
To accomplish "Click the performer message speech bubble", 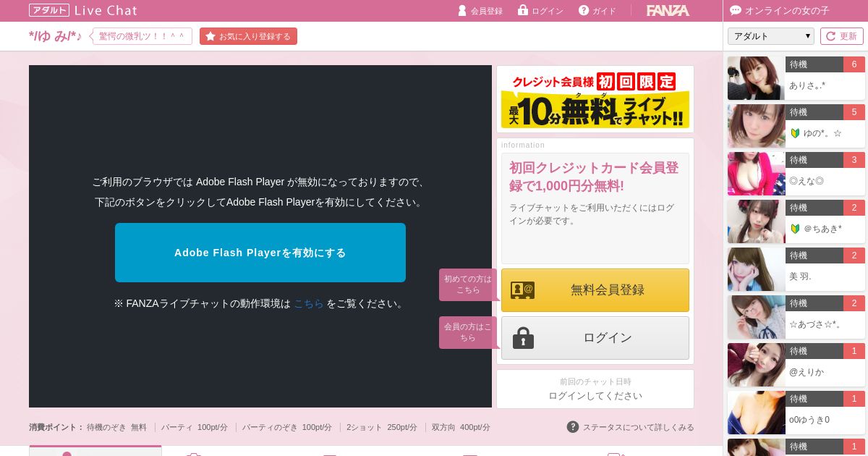I will click(141, 36).
